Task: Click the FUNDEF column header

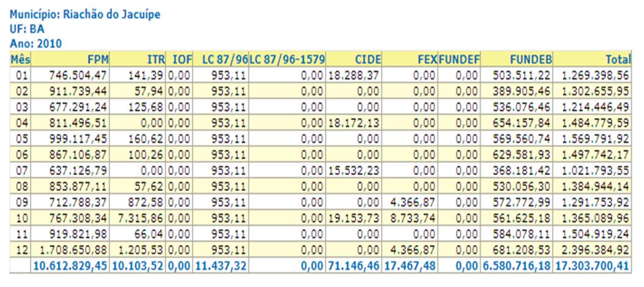Action: point(459,59)
